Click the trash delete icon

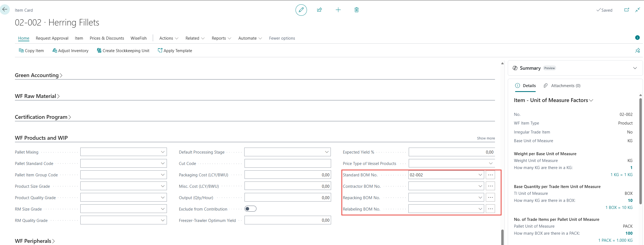pos(356,10)
